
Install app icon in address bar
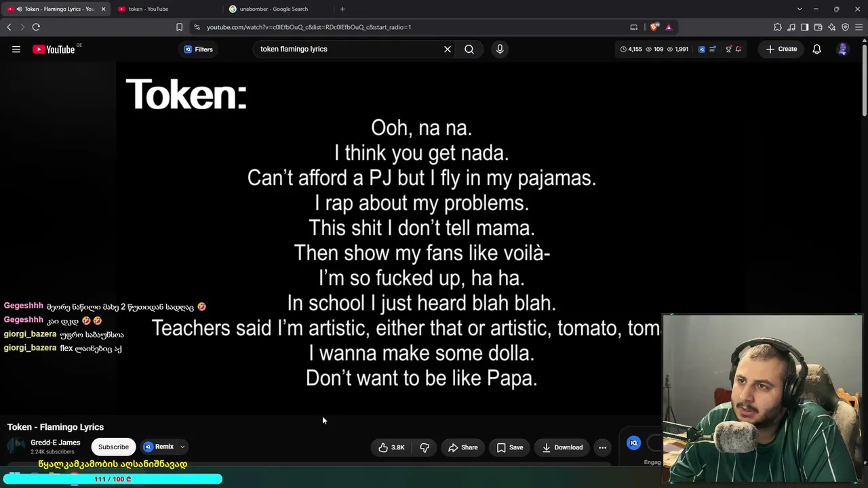(634, 27)
